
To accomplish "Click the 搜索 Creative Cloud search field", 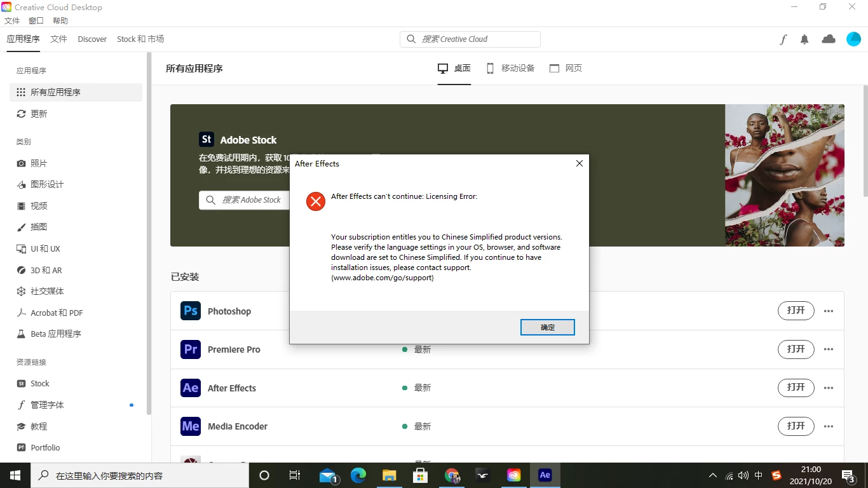I will pos(470,39).
